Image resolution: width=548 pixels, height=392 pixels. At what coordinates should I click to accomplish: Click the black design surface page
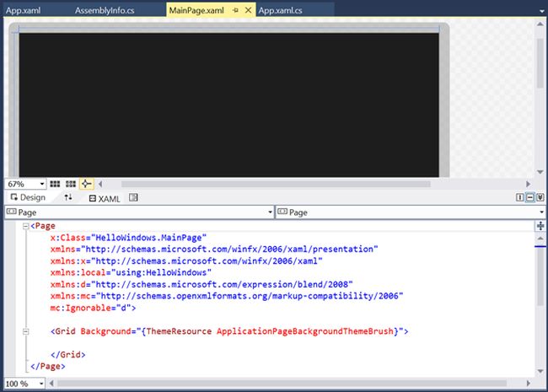pos(229,105)
